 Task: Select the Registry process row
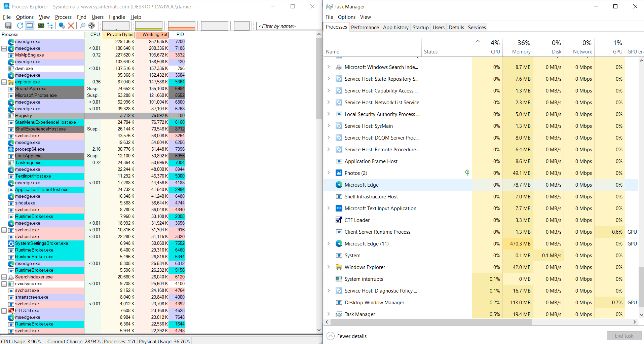[93, 116]
